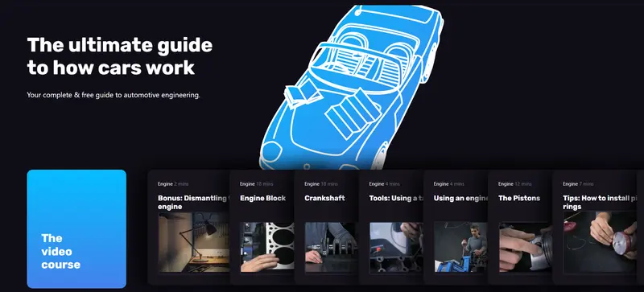Click 'Engine 7 mins' label on Tips card
Image resolution: width=644 pixels, height=292 pixels.
(578, 184)
